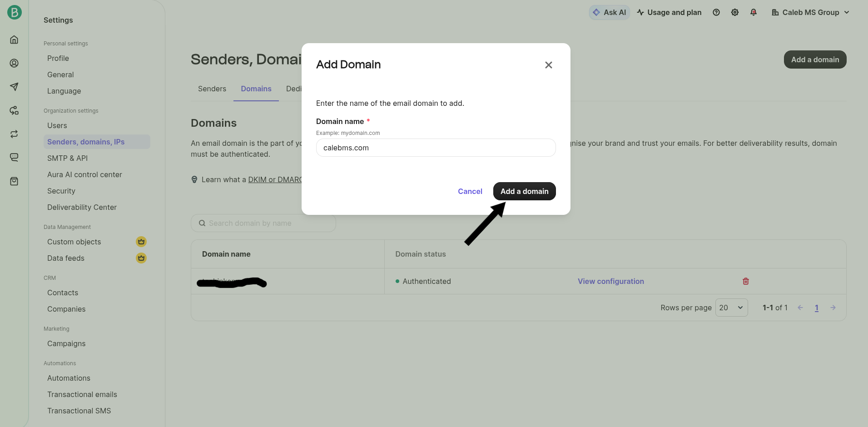Open Security settings
Viewport: 868px width, 427px height.
pyautogui.click(x=61, y=191)
